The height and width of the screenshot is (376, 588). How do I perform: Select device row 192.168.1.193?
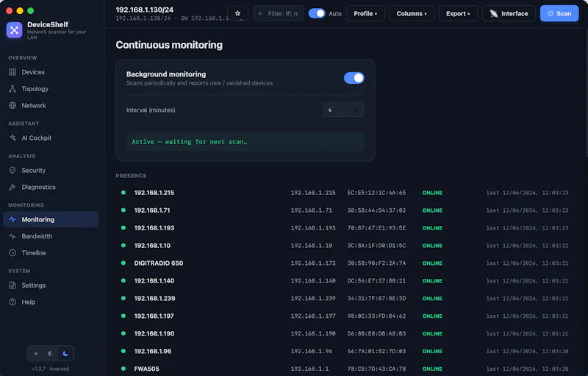click(344, 228)
